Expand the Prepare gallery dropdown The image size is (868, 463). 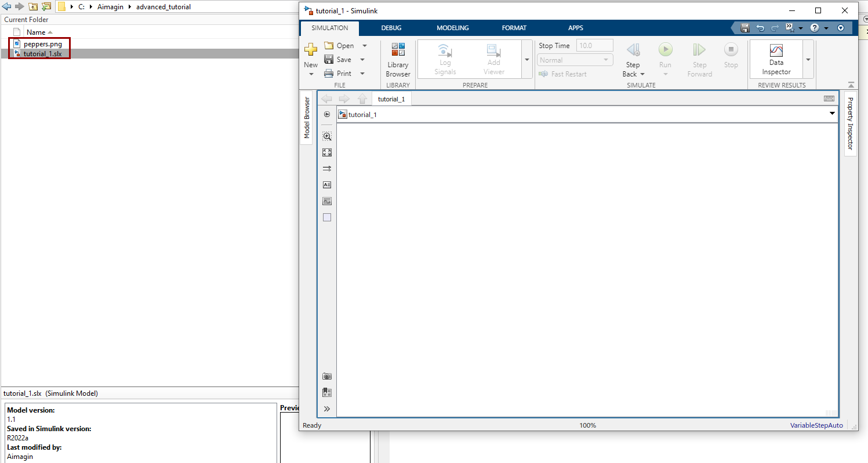pos(526,59)
